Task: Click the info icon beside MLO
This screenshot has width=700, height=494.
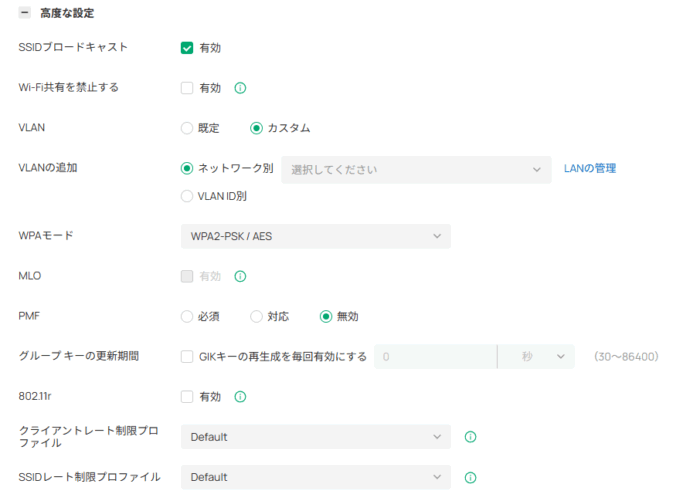Action: [240, 276]
